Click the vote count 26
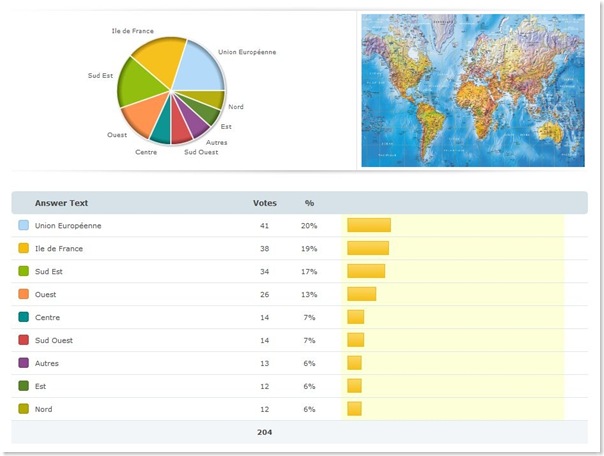Viewport: 604px width, 456px height. pos(264,295)
